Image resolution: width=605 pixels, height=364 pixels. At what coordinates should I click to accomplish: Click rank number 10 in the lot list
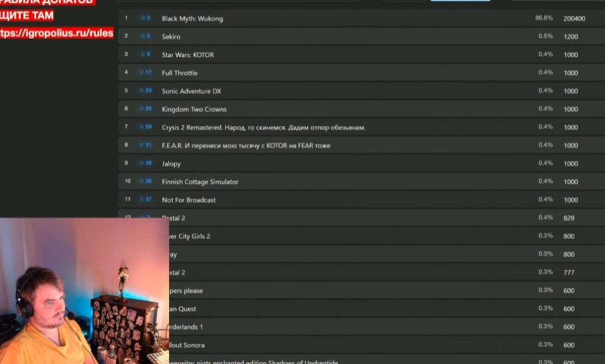pos(128,181)
